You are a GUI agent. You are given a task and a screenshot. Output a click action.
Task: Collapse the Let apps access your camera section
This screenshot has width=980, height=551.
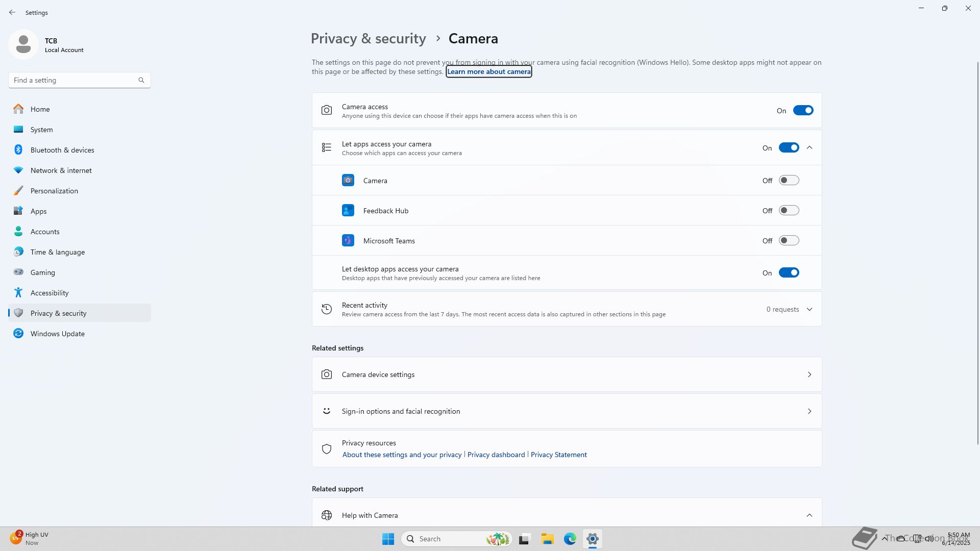click(810, 147)
